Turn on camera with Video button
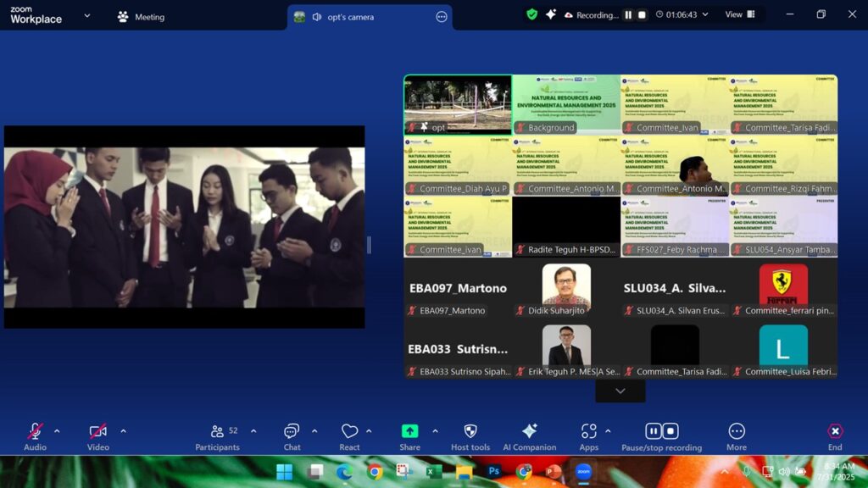 (x=98, y=432)
